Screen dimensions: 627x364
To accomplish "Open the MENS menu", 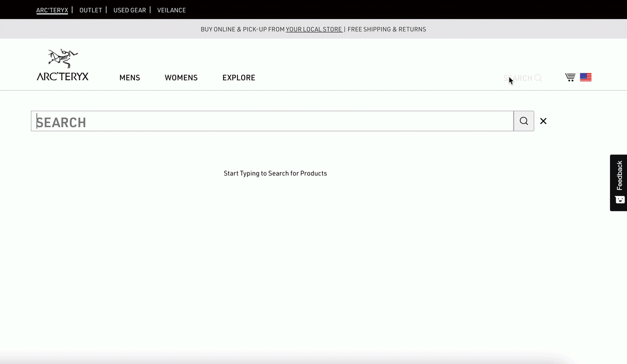I will click(x=130, y=78).
